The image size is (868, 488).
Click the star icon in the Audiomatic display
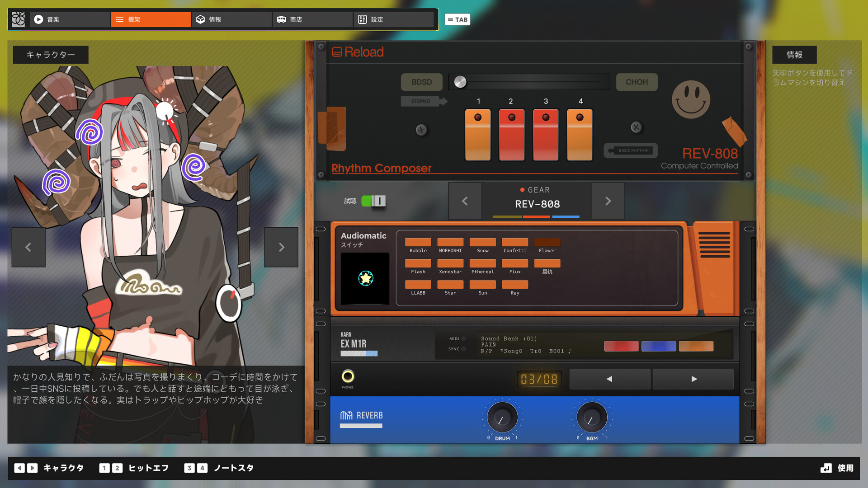pos(365,278)
